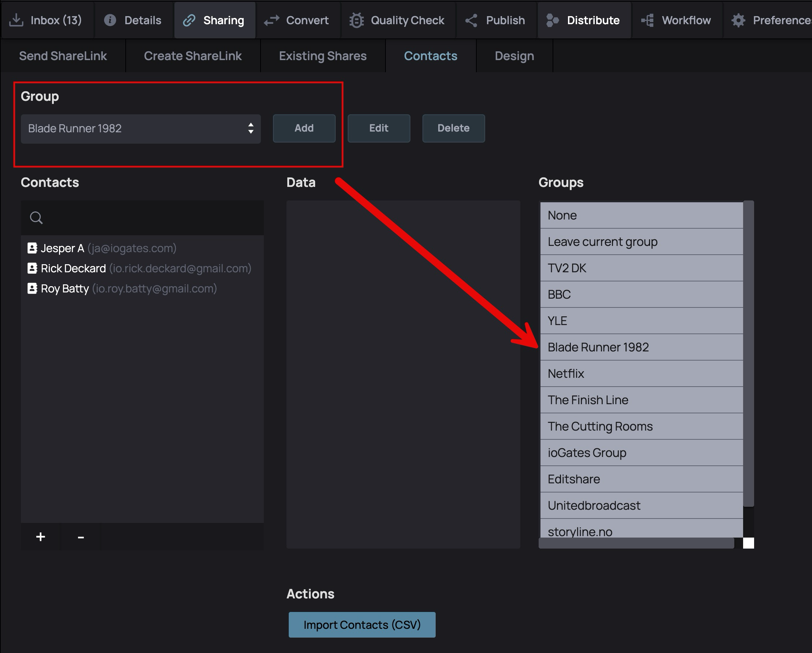Click Import Contacts (CSV) button

(362, 625)
